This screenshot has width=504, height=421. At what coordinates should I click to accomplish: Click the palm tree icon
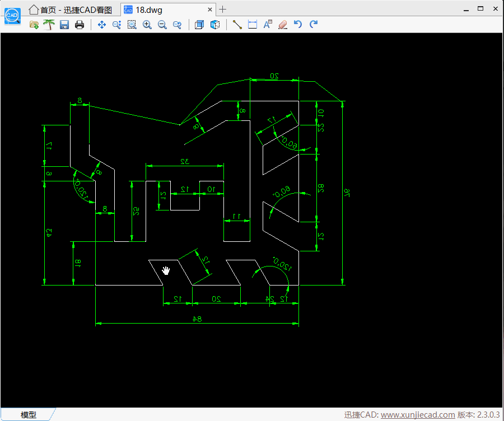pyautogui.click(x=49, y=25)
